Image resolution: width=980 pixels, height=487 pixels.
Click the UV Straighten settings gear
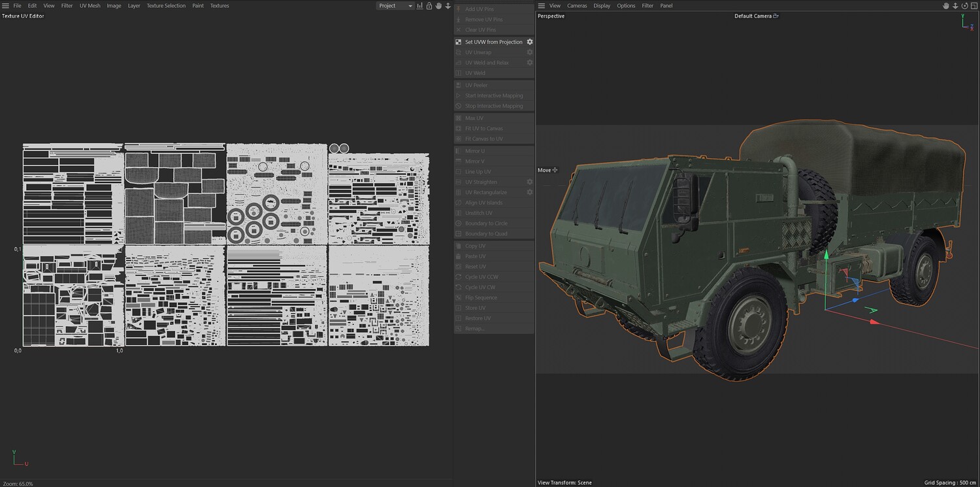[x=530, y=182]
